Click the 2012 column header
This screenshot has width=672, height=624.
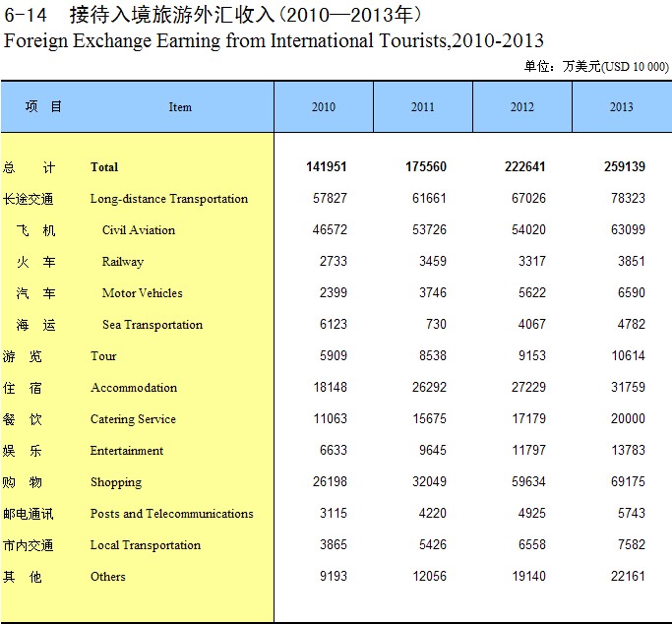click(x=522, y=107)
